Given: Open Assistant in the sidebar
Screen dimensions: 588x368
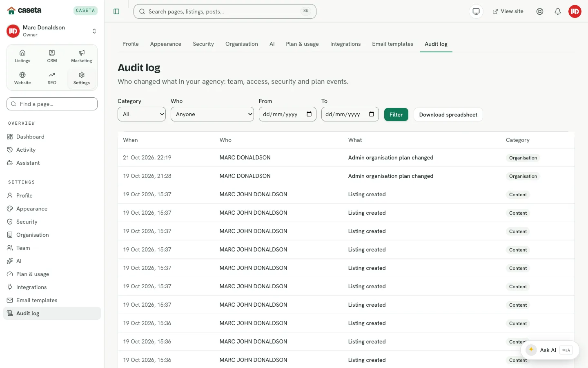Looking at the screenshot, I should pyautogui.click(x=52, y=163).
